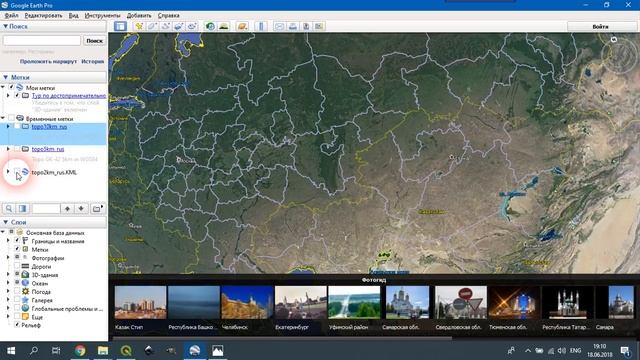Screen dimensions: 640x360
Task: Click the move-down arrow below Places
Action: coord(81,209)
